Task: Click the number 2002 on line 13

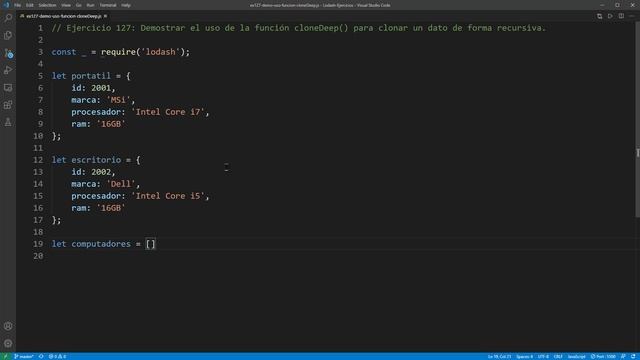Action: [x=101, y=172]
